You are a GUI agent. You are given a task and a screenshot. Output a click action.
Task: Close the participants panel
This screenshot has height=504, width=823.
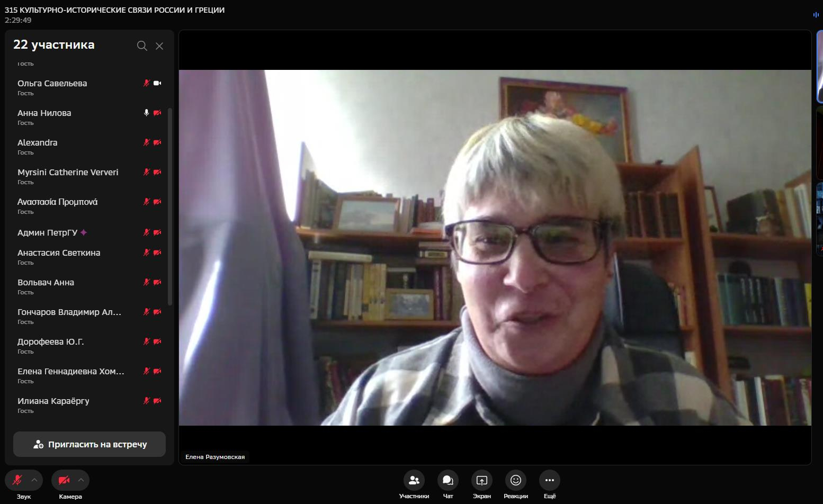159,46
